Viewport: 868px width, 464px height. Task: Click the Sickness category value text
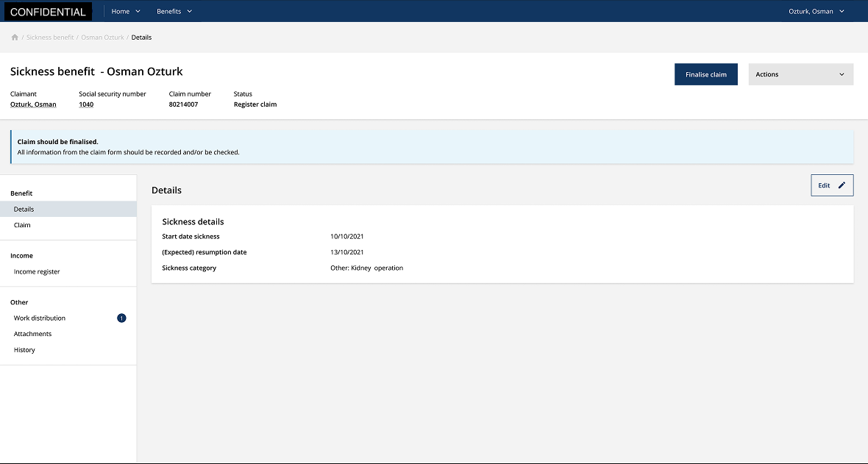pyautogui.click(x=366, y=268)
